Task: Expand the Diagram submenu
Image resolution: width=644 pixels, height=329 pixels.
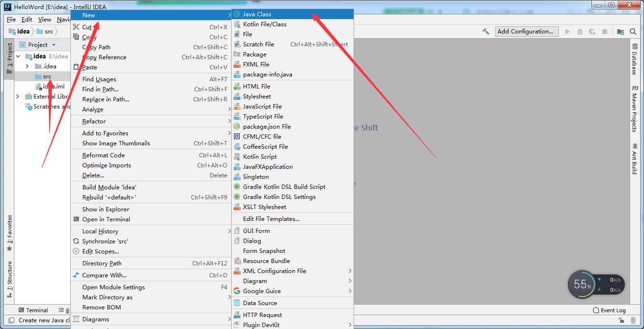Action: click(x=292, y=281)
